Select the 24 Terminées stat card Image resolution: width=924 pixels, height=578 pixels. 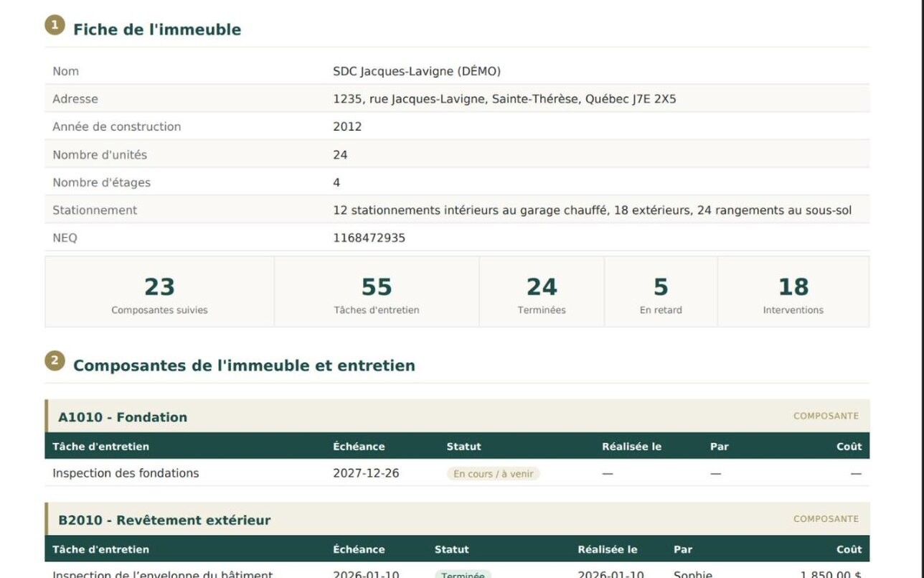542,292
